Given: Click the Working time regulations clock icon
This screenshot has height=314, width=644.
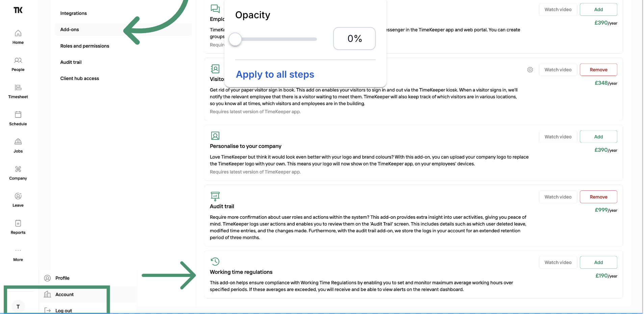Looking at the screenshot, I should point(215,262).
